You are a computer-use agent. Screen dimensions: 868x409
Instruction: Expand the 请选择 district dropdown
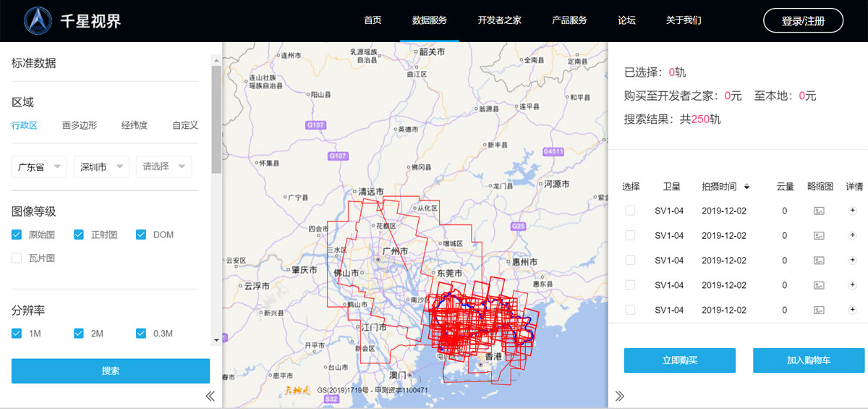pyautogui.click(x=164, y=166)
